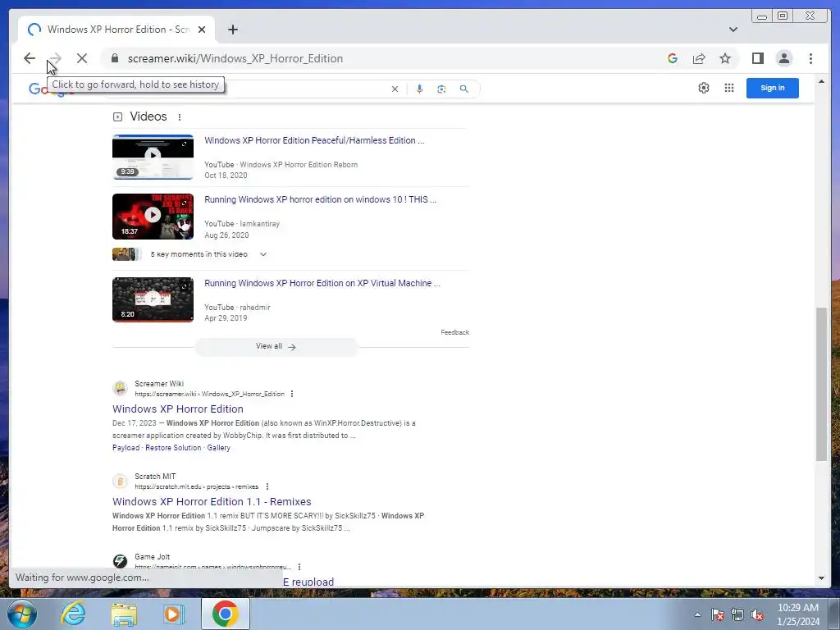The width and height of the screenshot is (840, 630).
Task: Click the page vertical scrollbar thumb
Action: [821, 384]
